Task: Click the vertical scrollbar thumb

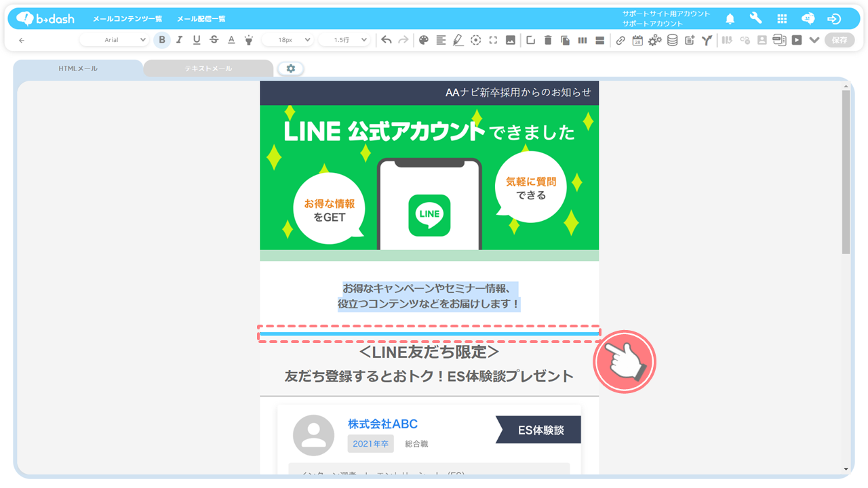Action: click(x=846, y=171)
